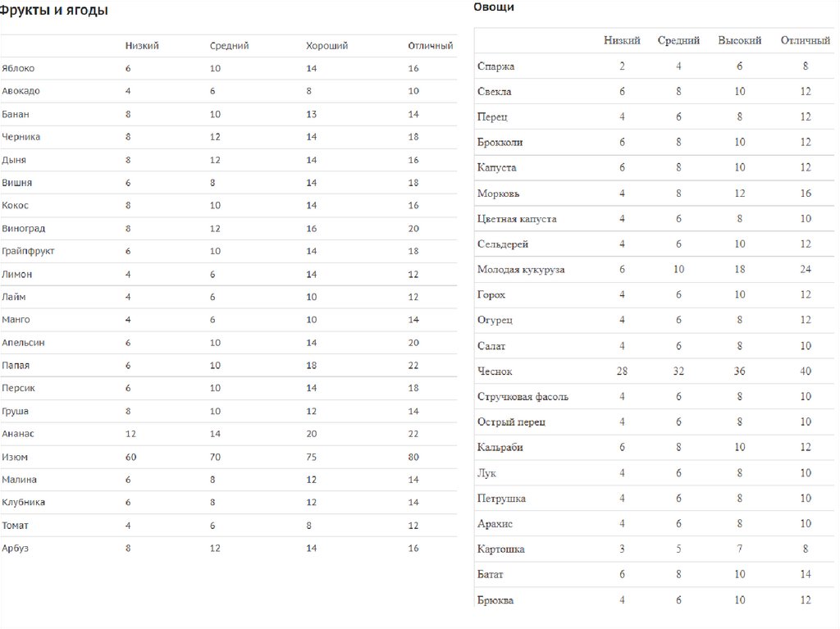Click the 'Овощи' table heading

[x=494, y=7]
